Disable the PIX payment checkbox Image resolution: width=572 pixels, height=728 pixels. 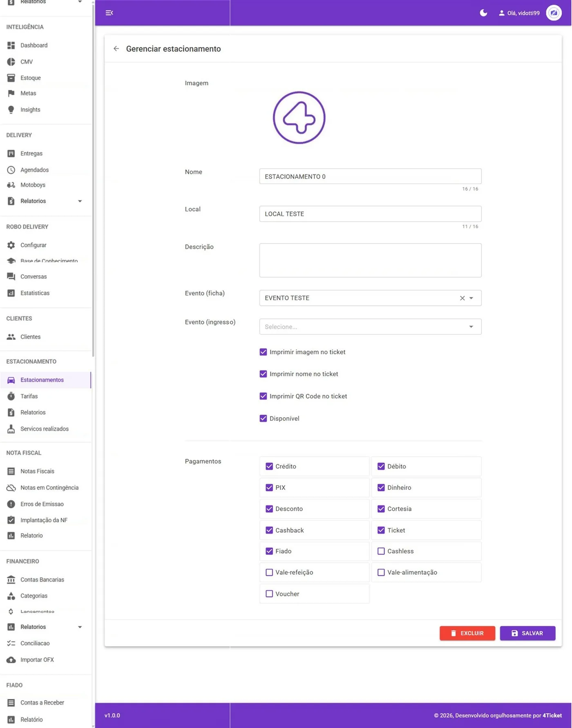269,487
